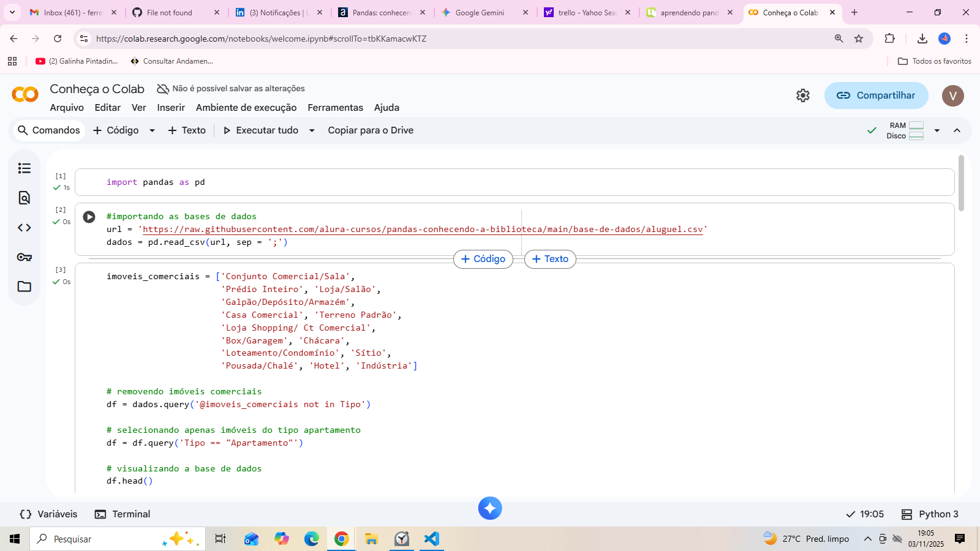Bookmark this page with the star icon
Image resolution: width=980 pixels, height=551 pixels.
tap(859, 39)
